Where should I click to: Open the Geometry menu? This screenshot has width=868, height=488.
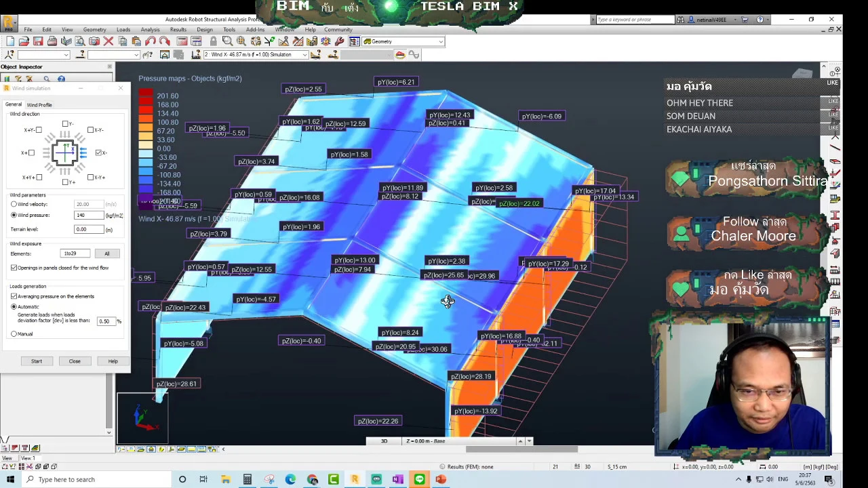[x=94, y=30]
